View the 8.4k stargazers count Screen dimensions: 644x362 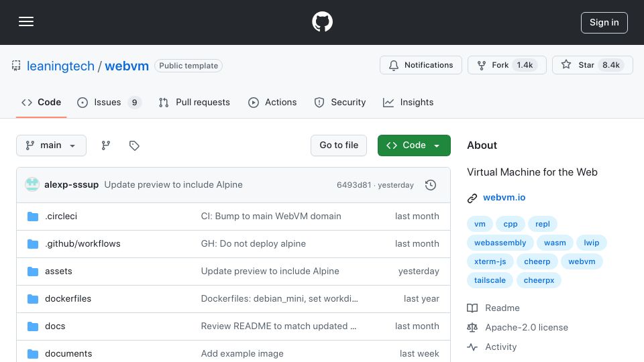(x=610, y=65)
